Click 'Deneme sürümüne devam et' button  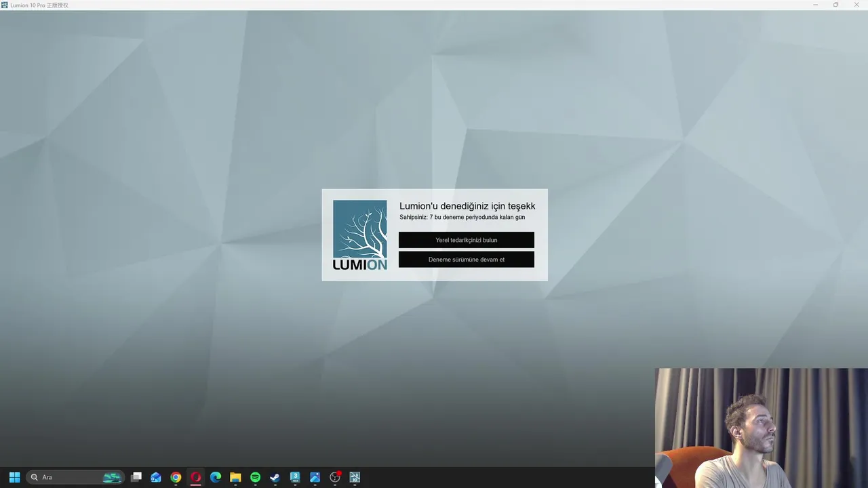pyautogui.click(x=467, y=260)
